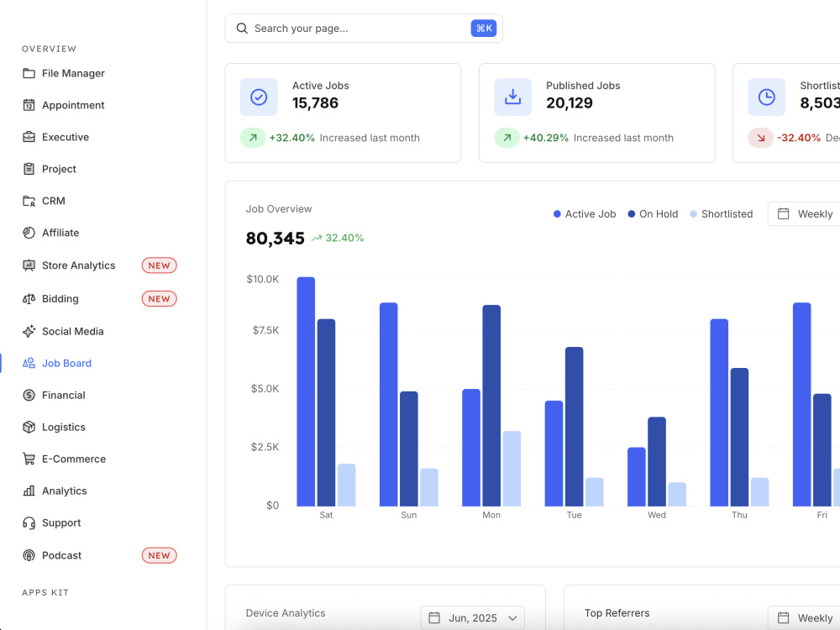Click the 80,345 total value
The width and height of the screenshot is (840, 630).
coord(275,239)
